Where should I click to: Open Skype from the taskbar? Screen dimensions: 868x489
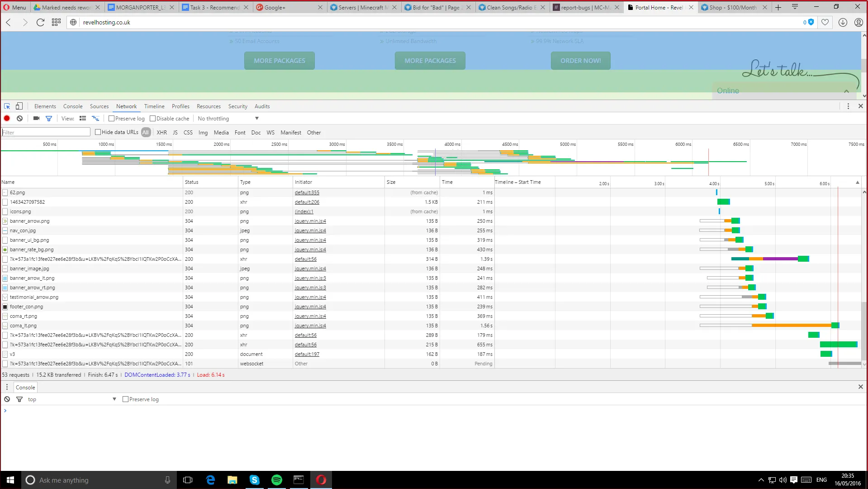tap(255, 480)
